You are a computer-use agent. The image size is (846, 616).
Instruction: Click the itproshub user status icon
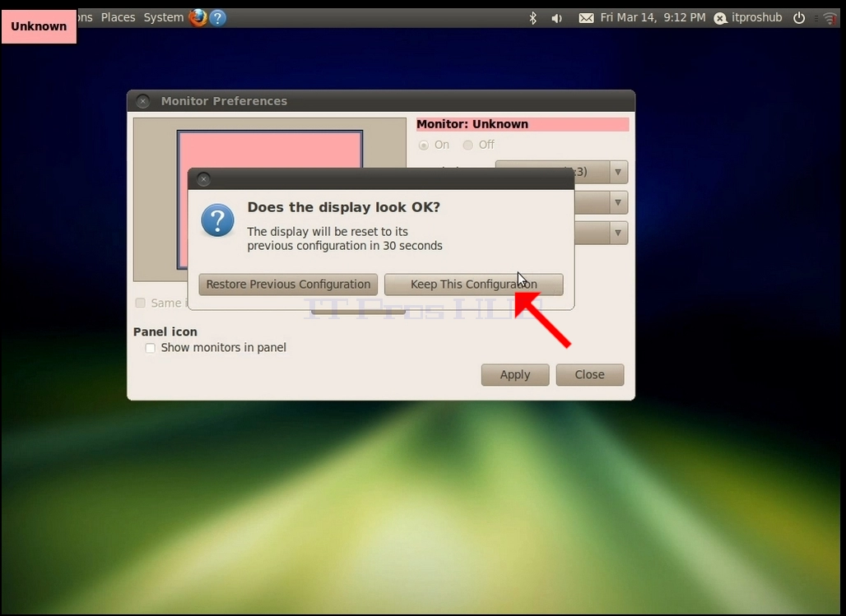tap(720, 18)
